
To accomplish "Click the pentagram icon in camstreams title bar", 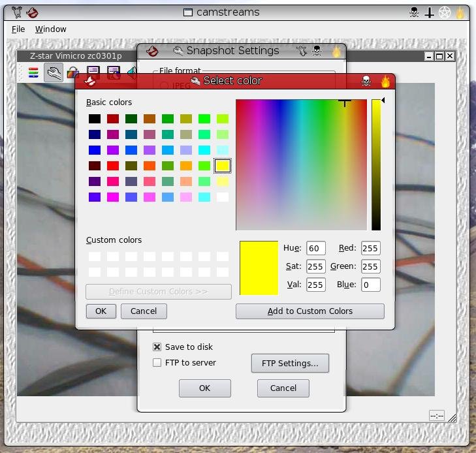I will [x=445, y=12].
